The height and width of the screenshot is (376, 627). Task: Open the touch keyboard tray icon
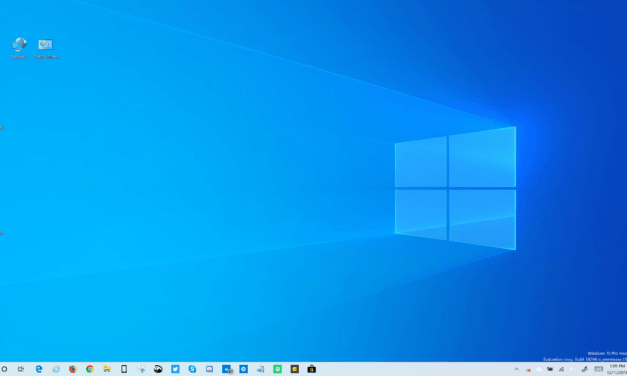tap(598, 369)
